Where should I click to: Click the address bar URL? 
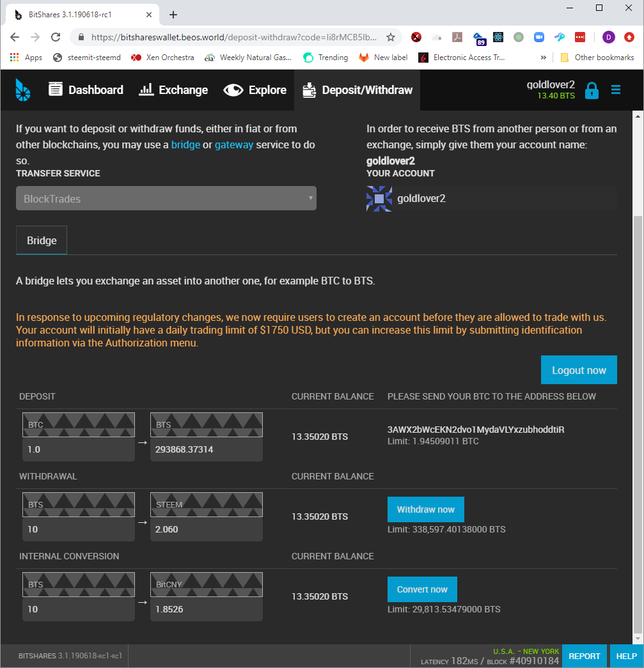234,37
